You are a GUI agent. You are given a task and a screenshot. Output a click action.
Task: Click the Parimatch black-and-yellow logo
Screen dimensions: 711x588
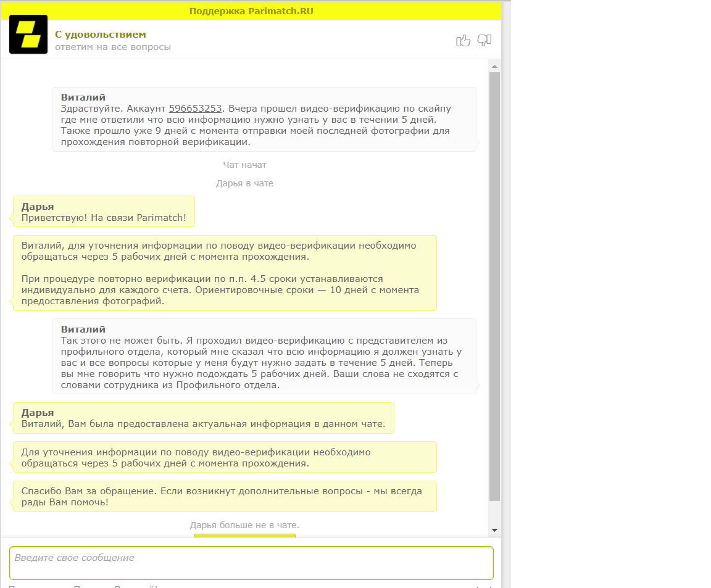click(28, 35)
